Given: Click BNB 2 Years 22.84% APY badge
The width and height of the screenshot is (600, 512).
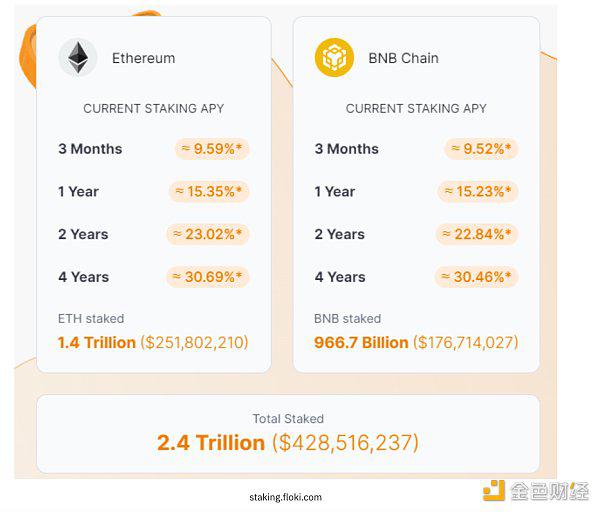Looking at the screenshot, I should [477, 234].
